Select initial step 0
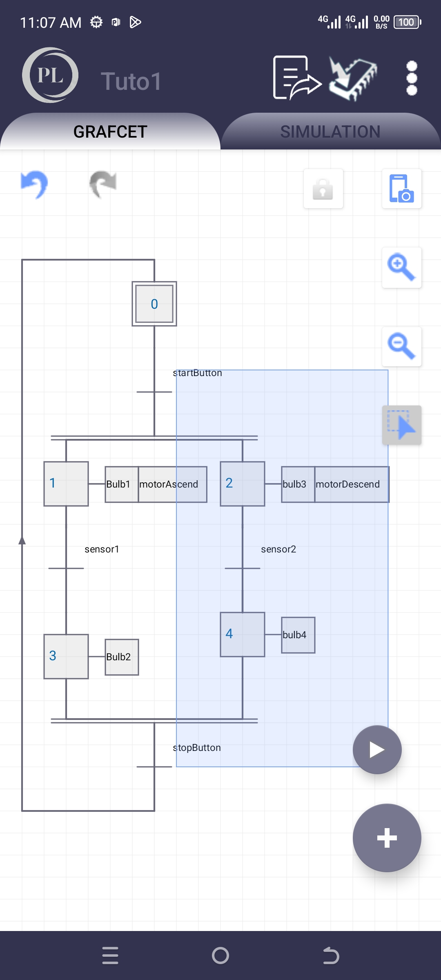Image resolution: width=441 pixels, height=980 pixels. pyautogui.click(x=154, y=304)
